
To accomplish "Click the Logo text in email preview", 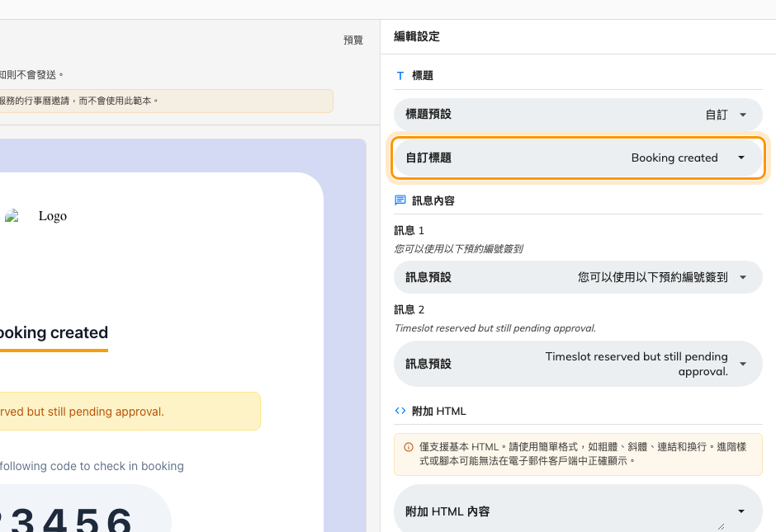I will point(53,216).
